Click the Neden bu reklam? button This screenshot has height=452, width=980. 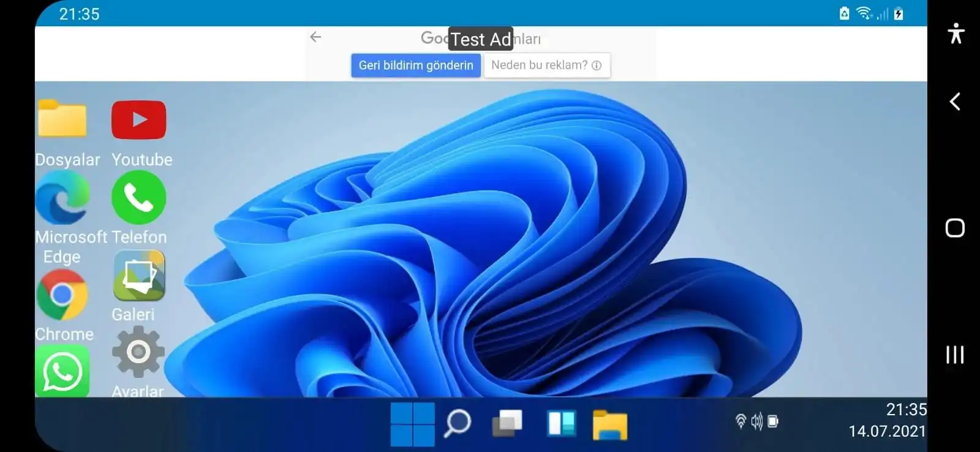pos(547,66)
